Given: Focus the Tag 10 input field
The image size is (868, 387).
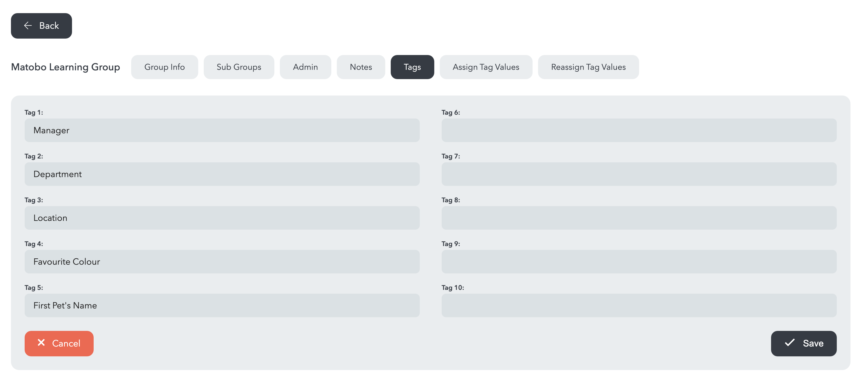Looking at the screenshot, I should coord(639,305).
